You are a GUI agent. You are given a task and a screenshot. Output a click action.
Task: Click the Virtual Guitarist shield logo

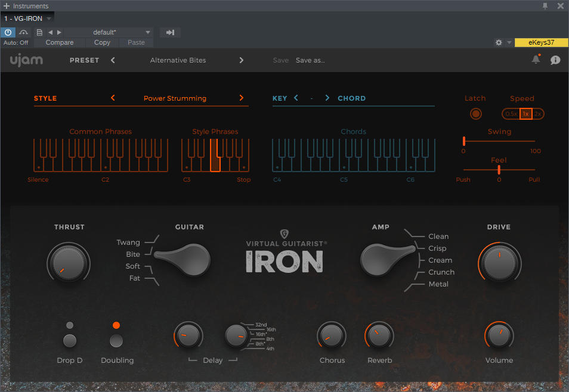pos(284,234)
